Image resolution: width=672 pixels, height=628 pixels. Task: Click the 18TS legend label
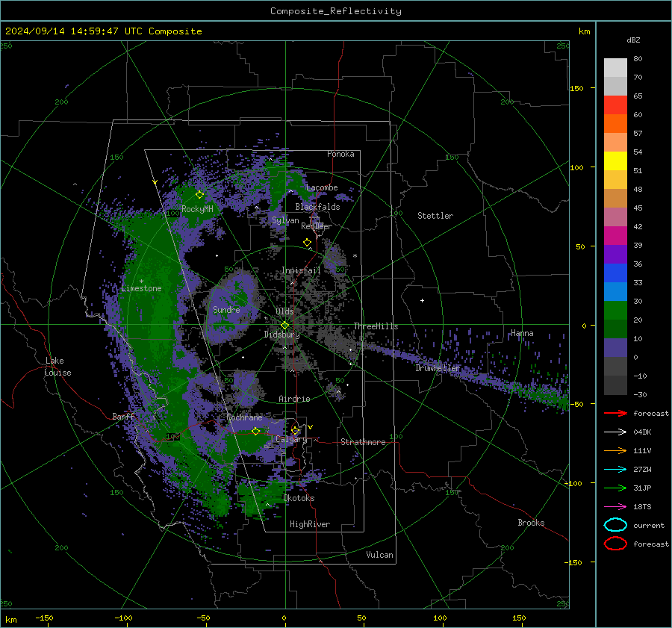(642, 507)
